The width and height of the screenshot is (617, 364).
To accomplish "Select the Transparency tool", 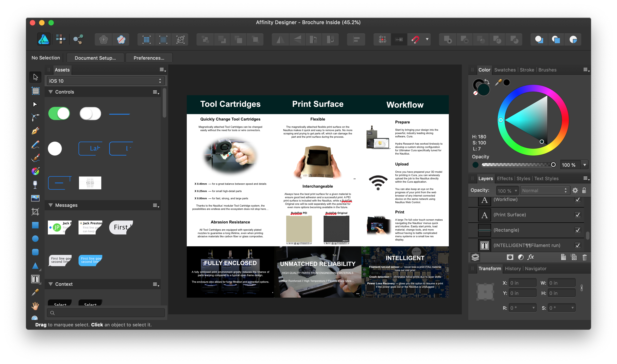I will coord(35,185).
